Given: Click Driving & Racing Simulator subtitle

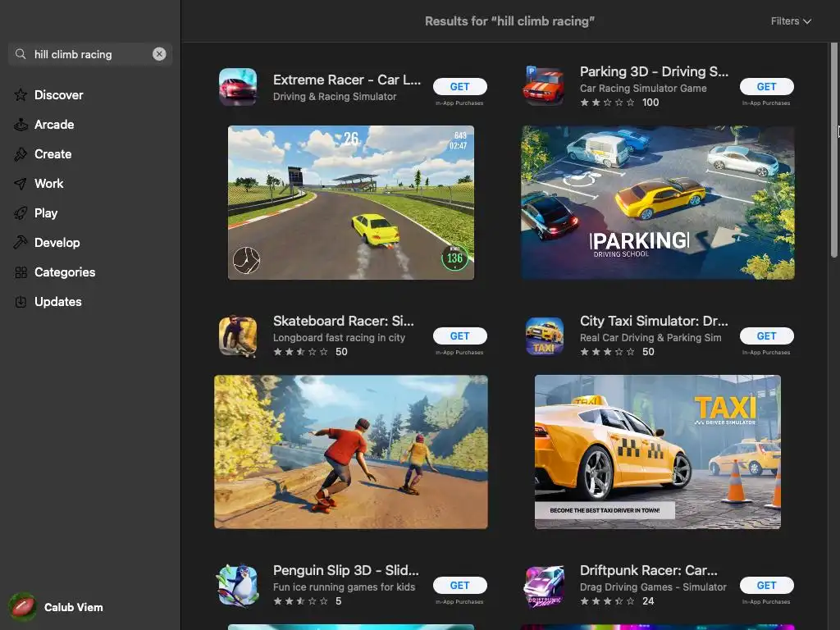Looking at the screenshot, I should [335, 97].
